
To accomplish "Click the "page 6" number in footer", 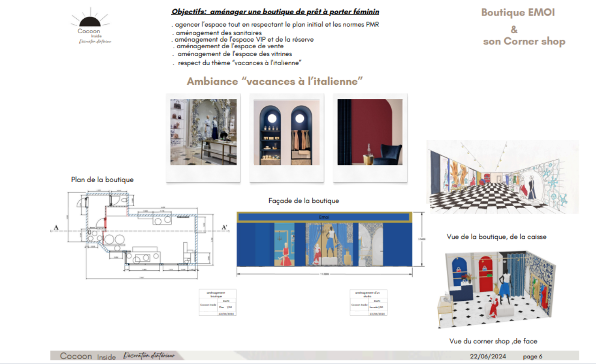I will coord(532,357).
